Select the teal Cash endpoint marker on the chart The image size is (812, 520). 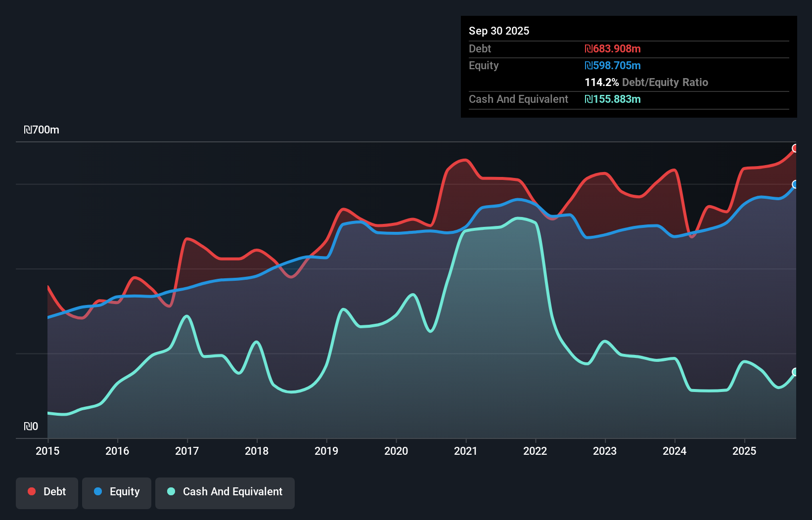[x=795, y=372]
